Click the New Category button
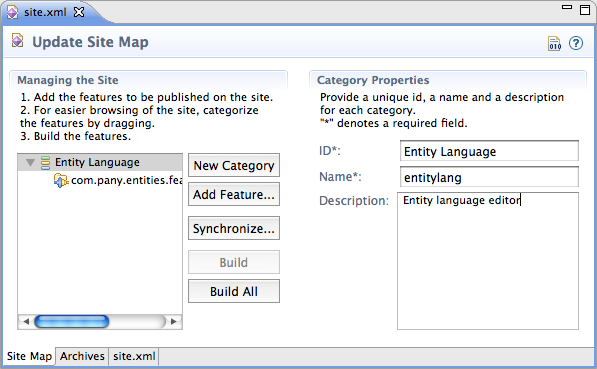 coord(234,165)
